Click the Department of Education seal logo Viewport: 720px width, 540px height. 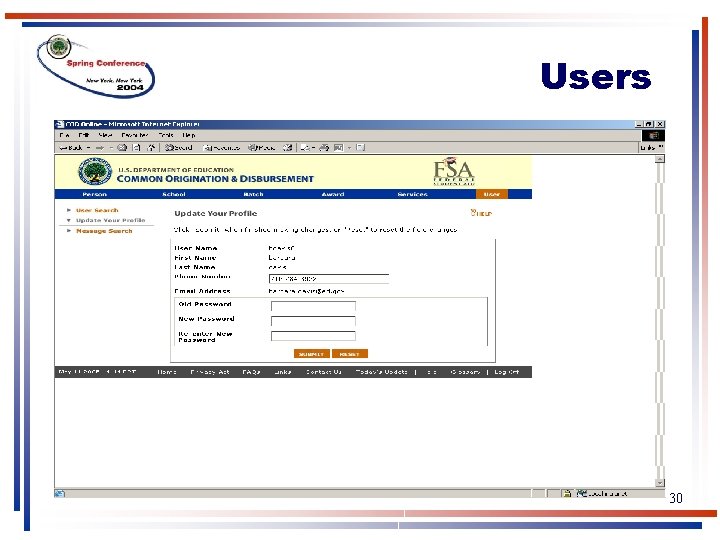95,172
